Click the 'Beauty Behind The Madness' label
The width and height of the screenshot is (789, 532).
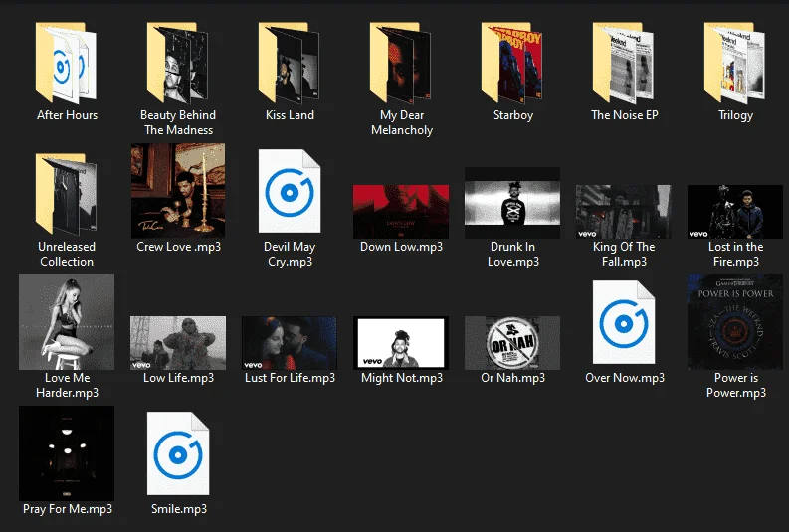(178, 122)
